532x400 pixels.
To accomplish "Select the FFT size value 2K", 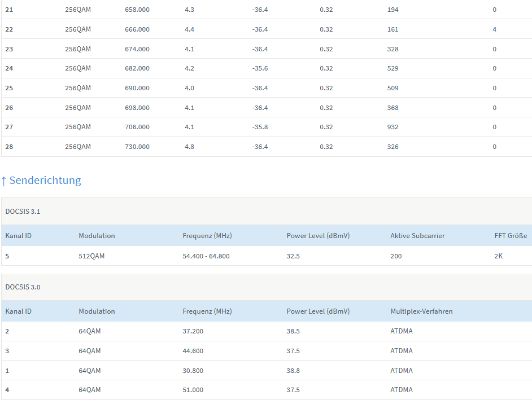I will [499, 256].
